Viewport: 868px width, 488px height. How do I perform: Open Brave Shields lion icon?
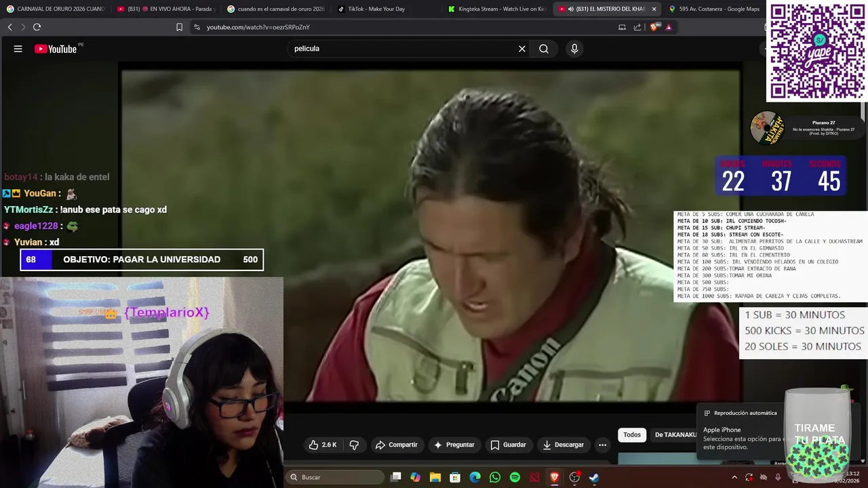tap(654, 27)
